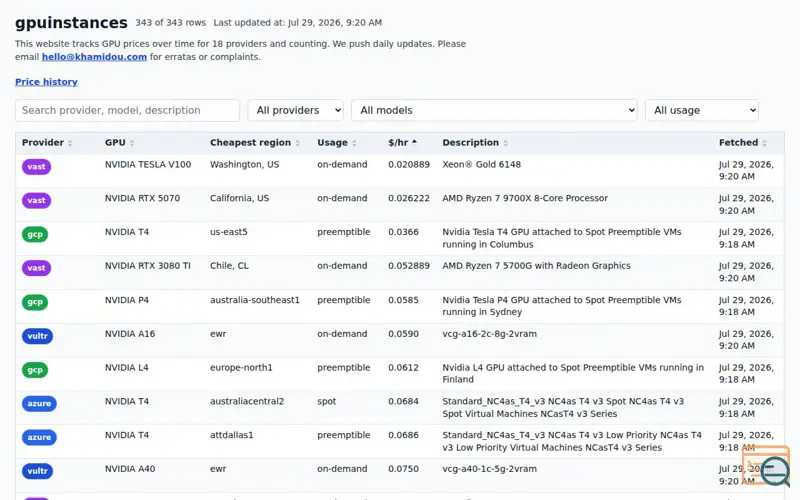Open the All usage dropdown
Image resolution: width=800 pixels, height=500 pixels.
(702, 110)
